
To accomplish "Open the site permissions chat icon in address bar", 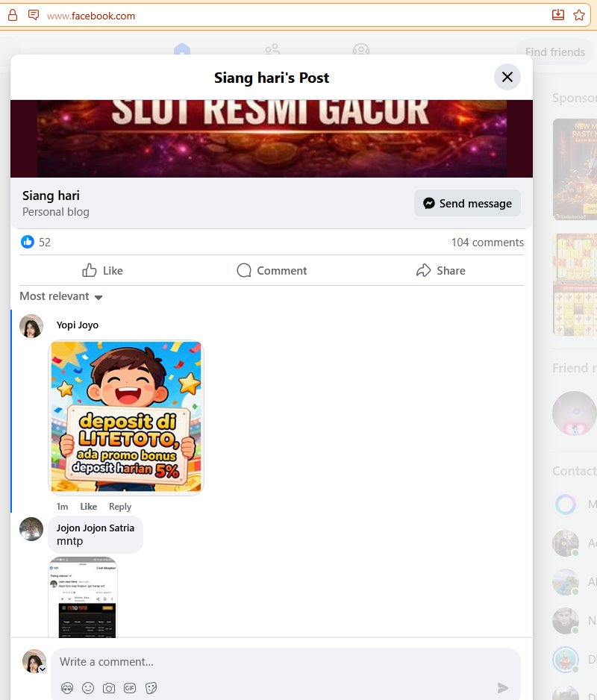I will pos(34,15).
